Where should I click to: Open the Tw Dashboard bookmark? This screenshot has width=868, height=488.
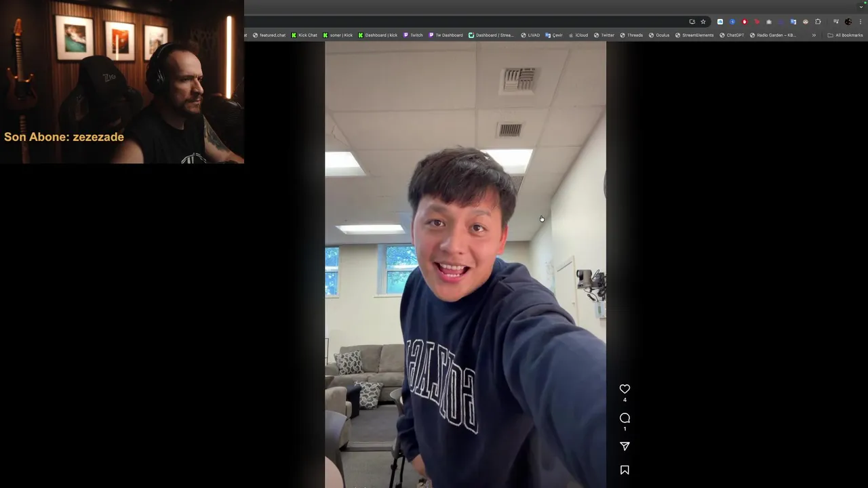(x=446, y=35)
